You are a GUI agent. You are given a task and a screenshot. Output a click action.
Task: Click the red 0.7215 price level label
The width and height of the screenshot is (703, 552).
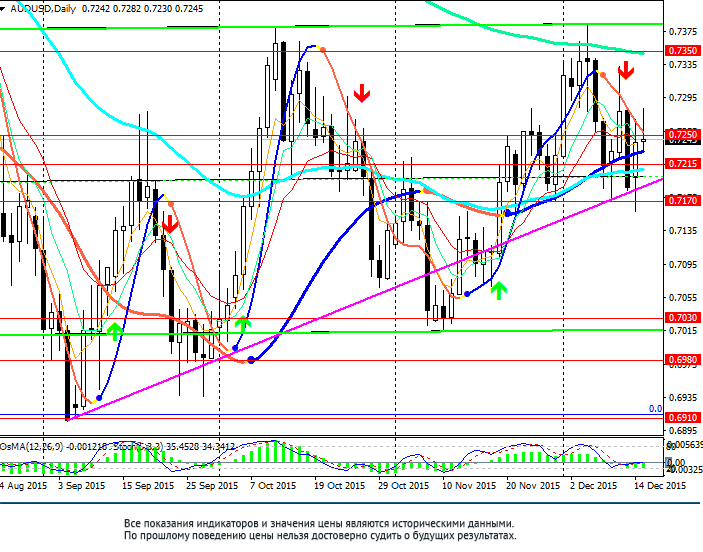click(683, 164)
